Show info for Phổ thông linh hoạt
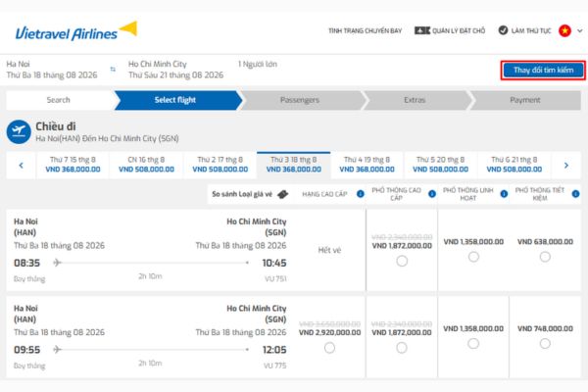Viewport: 588px width, 392px height. coord(504,194)
